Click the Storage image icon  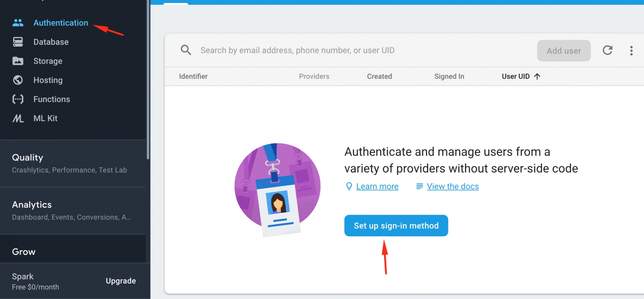point(18,61)
